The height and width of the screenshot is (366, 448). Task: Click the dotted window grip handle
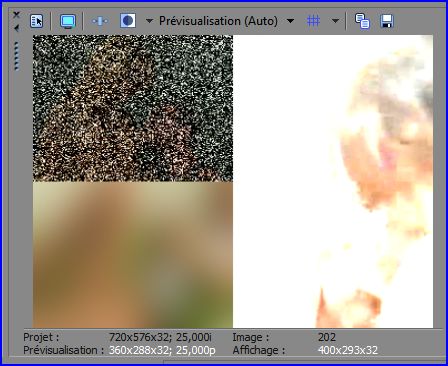(x=16, y=56)
